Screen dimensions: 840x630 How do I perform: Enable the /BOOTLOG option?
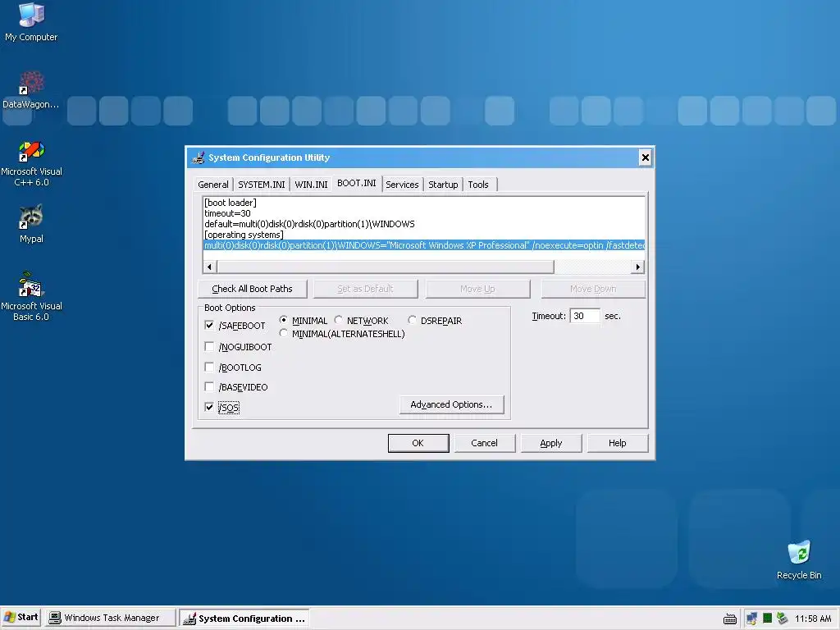pos(209,367)
